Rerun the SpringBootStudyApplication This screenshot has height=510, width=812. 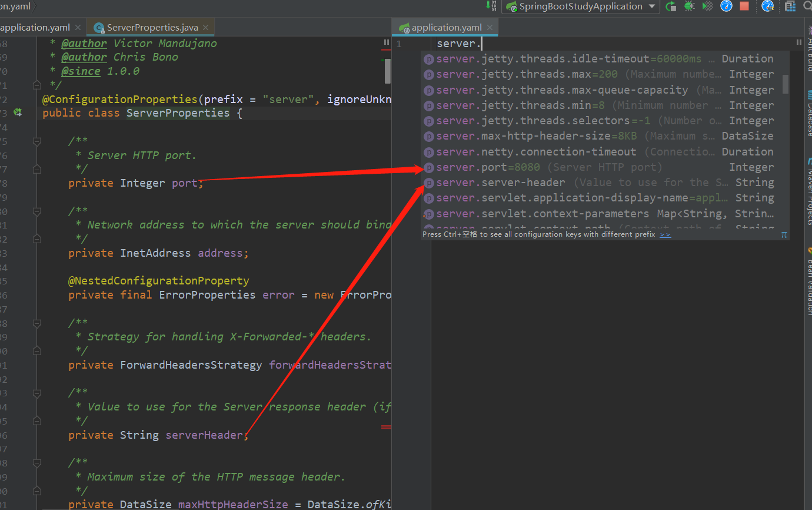click(x=671, y=6)
